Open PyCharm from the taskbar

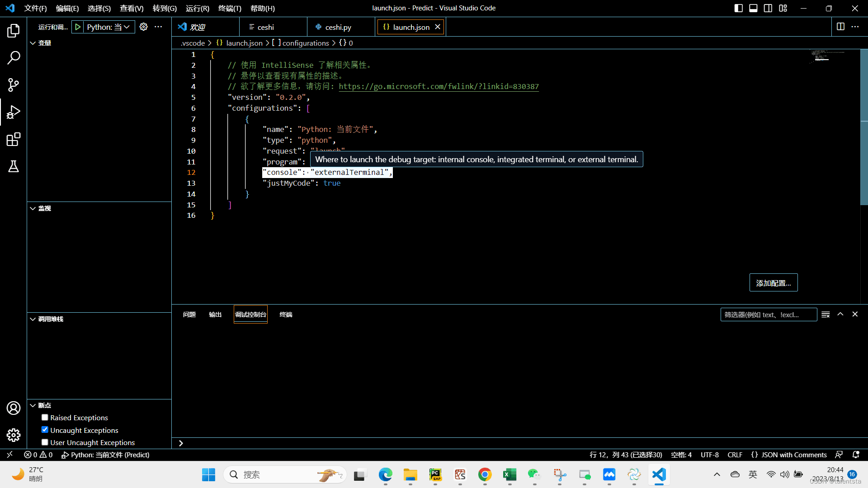pyautogui.click(x=435, y=474)
